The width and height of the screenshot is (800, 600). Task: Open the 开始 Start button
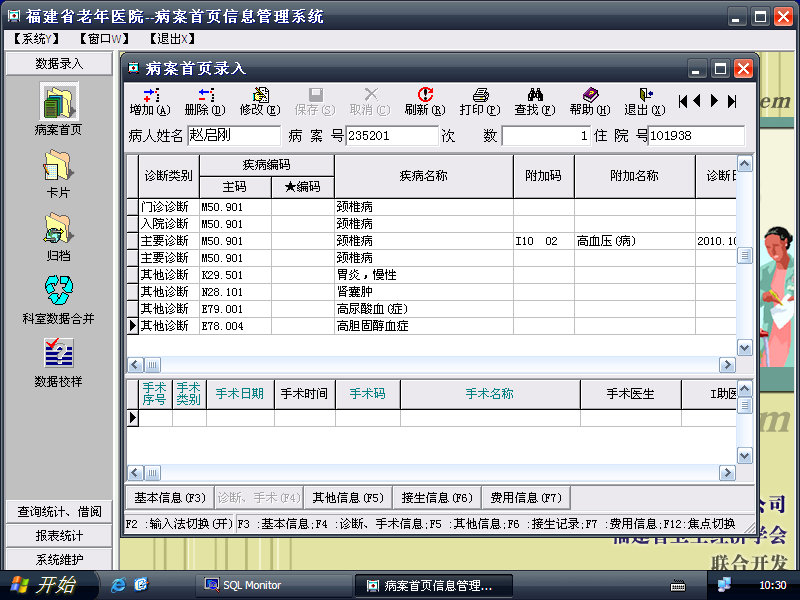point(48,585)
